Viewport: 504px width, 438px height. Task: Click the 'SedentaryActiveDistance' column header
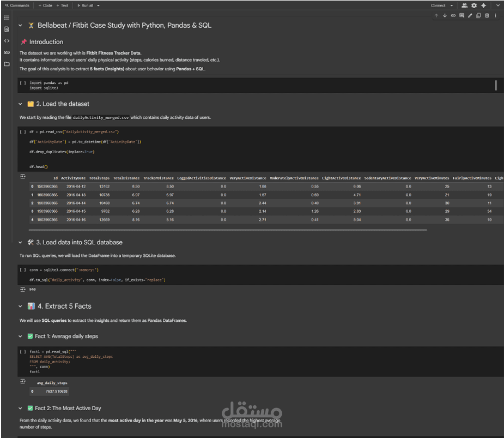(x=387, y=178)
